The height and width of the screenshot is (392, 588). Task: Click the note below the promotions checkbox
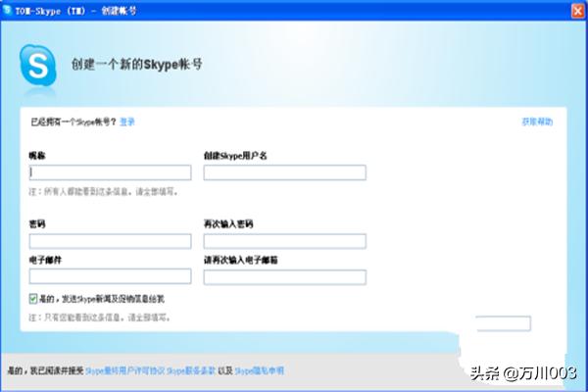[100, 318]
